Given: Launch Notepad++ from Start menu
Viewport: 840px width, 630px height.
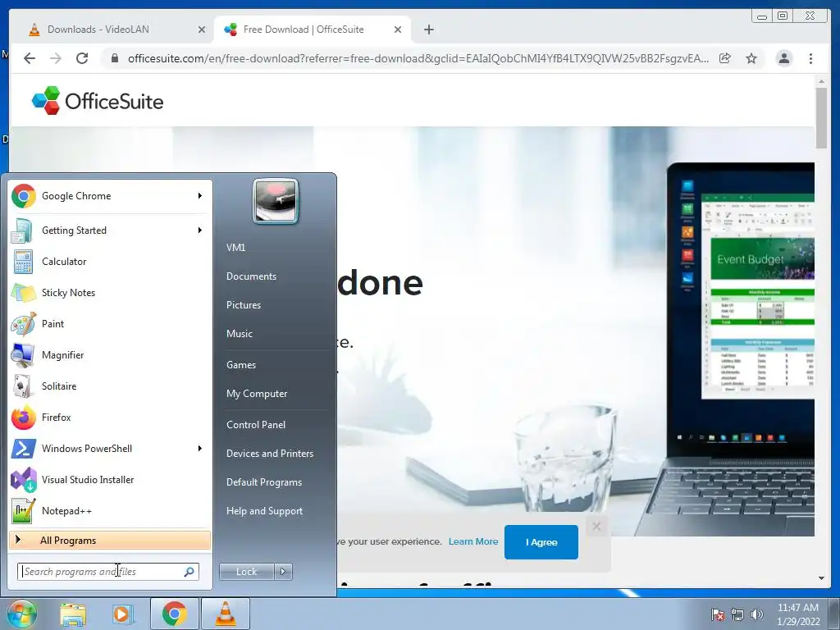Looking at the screenshot, I should tap(110, 510).
